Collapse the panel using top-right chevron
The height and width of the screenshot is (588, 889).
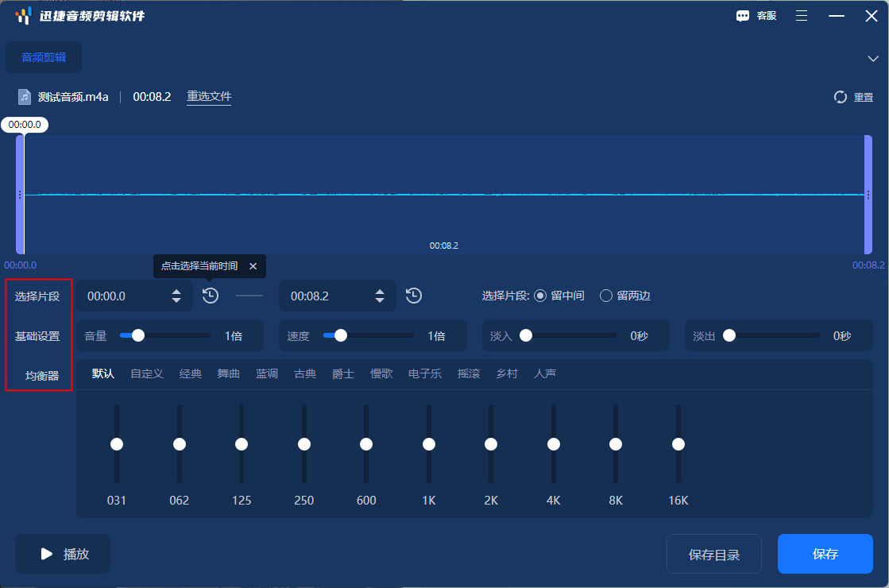[x=874, y=57]
